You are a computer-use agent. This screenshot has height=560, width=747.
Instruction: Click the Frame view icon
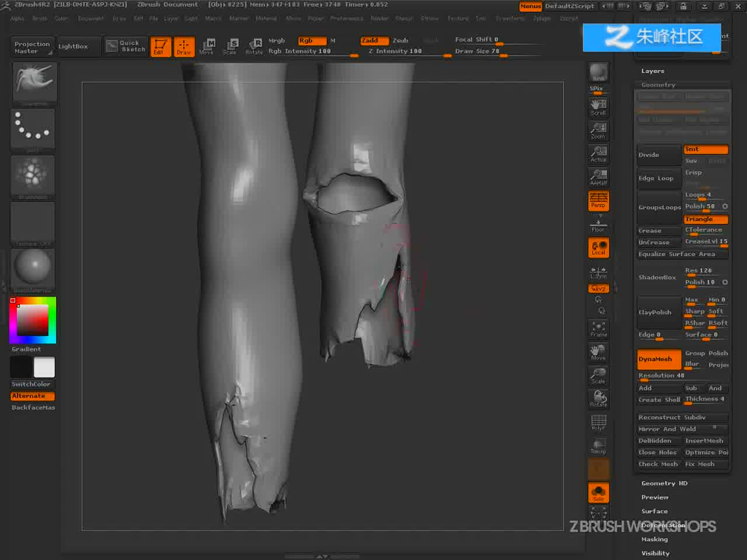point(598,329)
